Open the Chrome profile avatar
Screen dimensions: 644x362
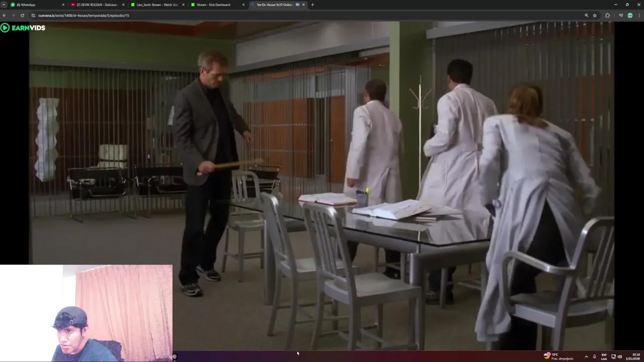[630, 16]
